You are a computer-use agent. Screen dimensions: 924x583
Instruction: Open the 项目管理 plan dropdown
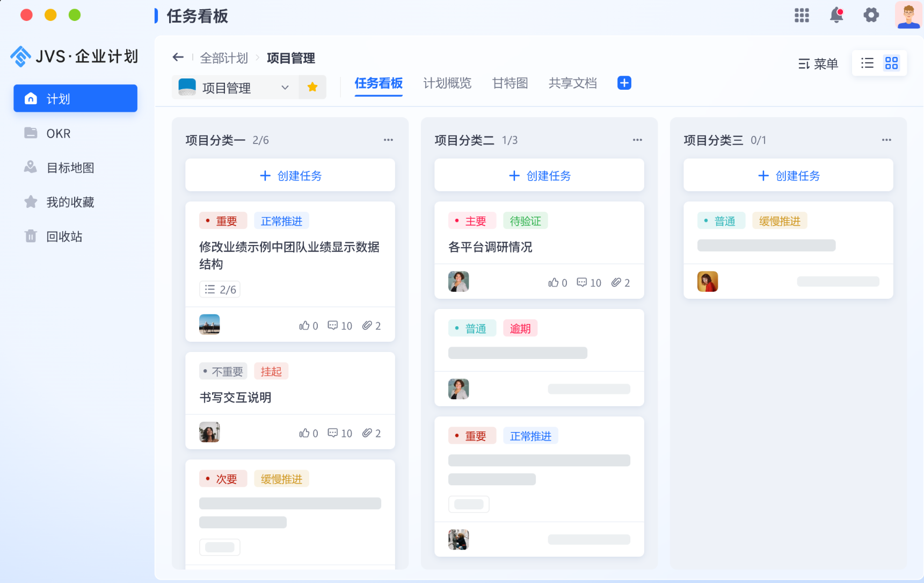(x=285, y=87)
